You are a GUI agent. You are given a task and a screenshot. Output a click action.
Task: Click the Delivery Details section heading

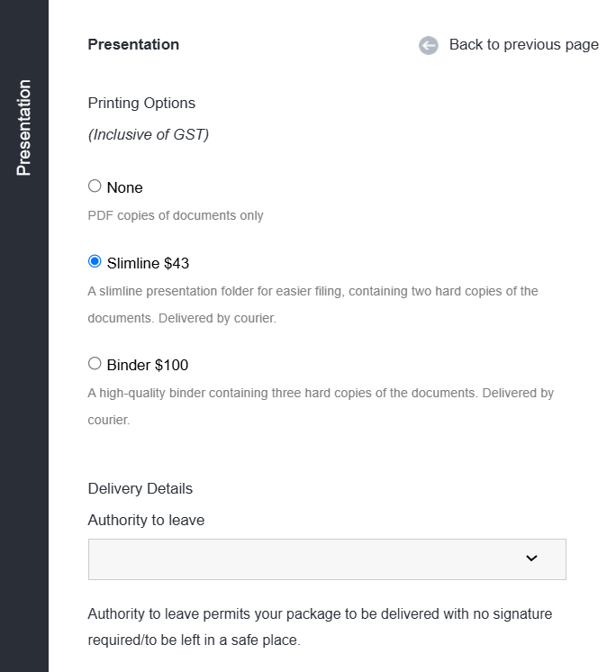(x=140, y=488)
